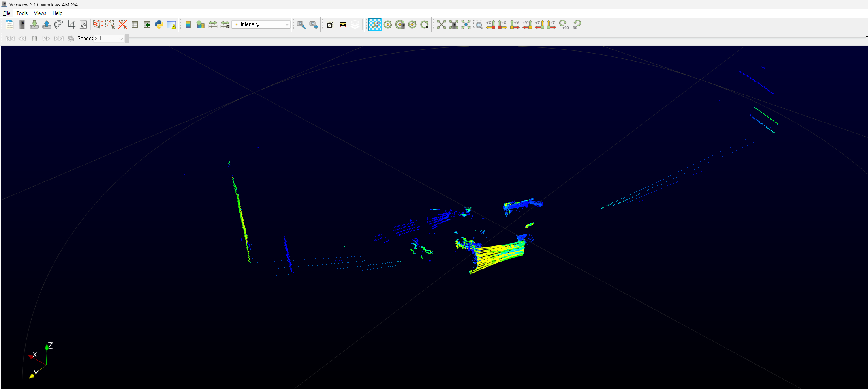Viewport: 868px width, 389px height.
Task: Click the show center of rotation icon
Action: tap(412, 24)
